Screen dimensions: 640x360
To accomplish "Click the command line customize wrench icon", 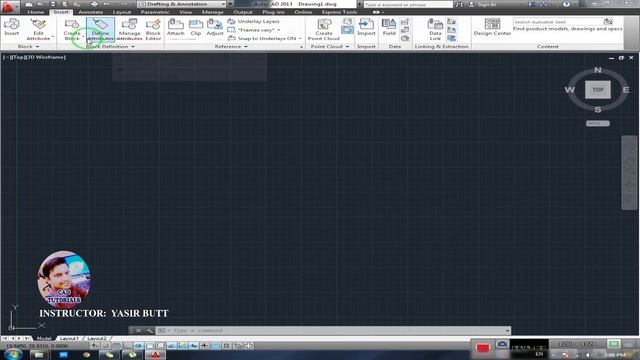I will [x=149, y=331].
